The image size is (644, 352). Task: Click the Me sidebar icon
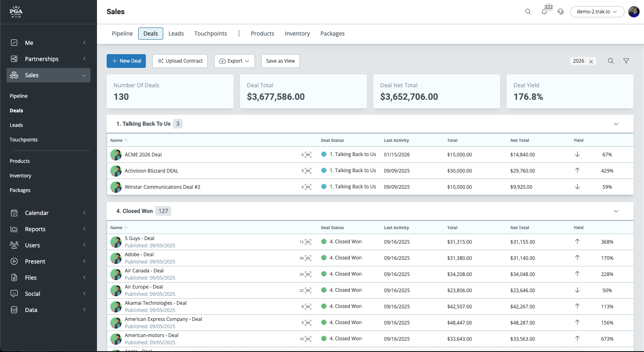[14, 43]
